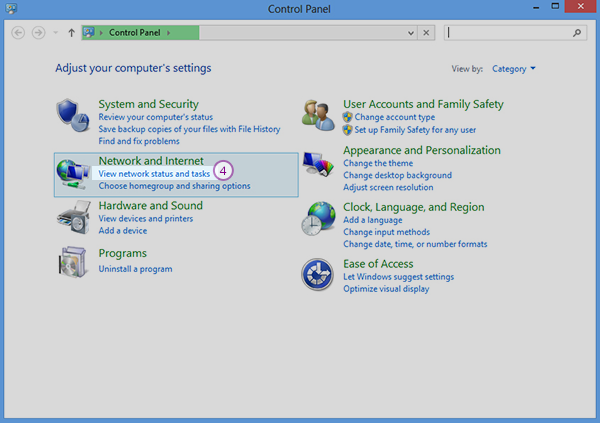Click Change input methods link
Viewport: 600px width, 423px height.
pyautogui.click(x=386, y=232)
